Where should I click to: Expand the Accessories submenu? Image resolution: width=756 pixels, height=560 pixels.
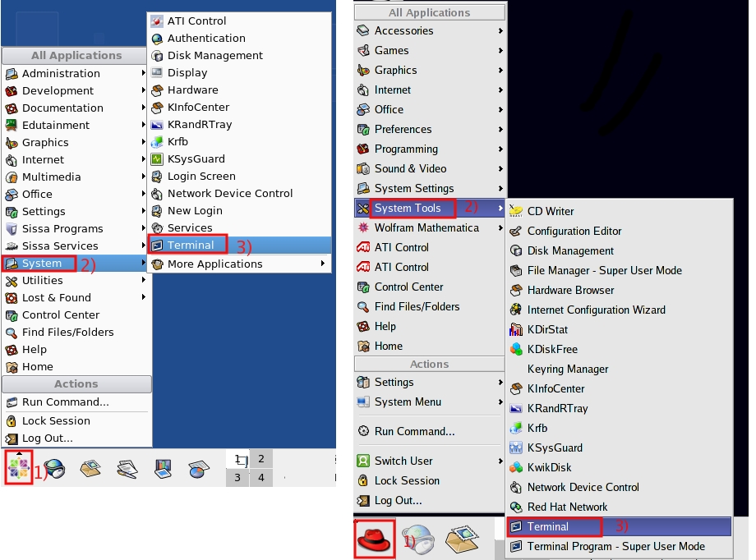[500, 30]
